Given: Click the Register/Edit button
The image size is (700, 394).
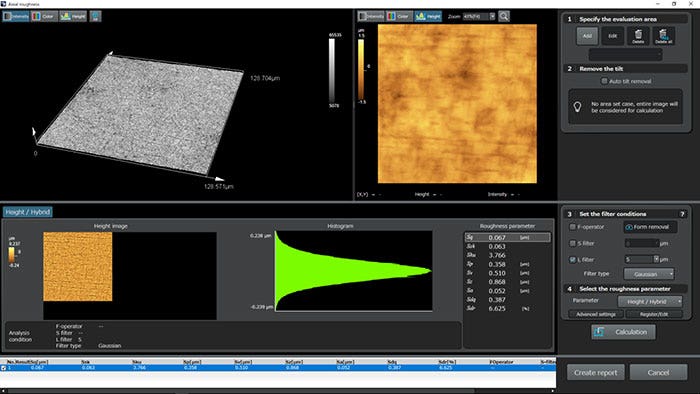Looking at the screenshot, I should click(x=654, y=314).
